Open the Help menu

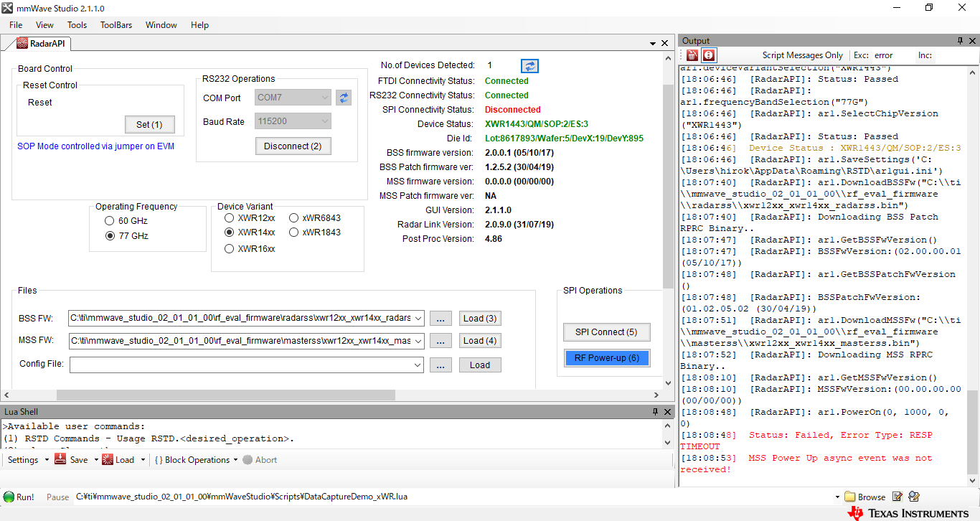(199, 25)
